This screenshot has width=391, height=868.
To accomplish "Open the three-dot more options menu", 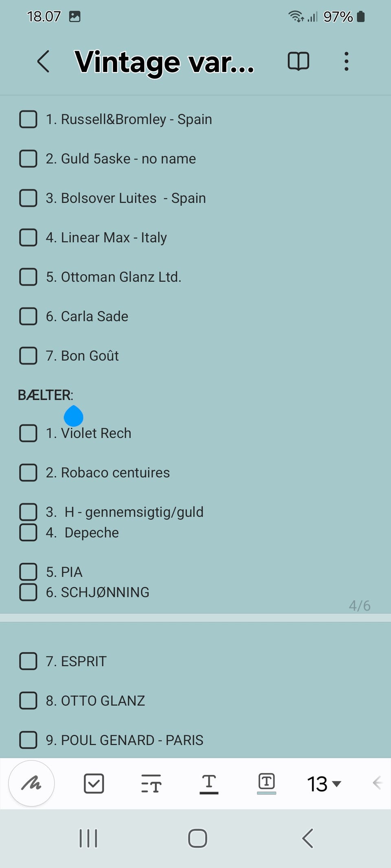I will point(346,61).
